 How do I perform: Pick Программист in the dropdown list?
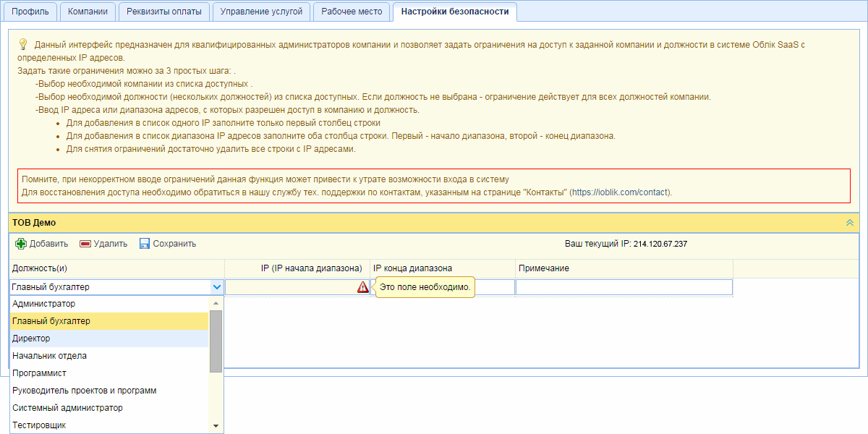pyautogui.click(x=109, y=373)
